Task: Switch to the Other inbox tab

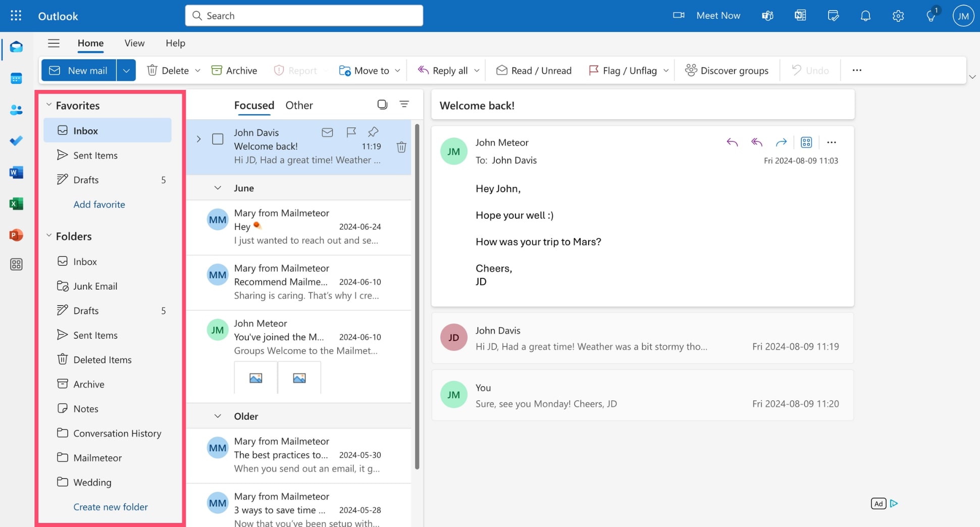Action: 299,105
